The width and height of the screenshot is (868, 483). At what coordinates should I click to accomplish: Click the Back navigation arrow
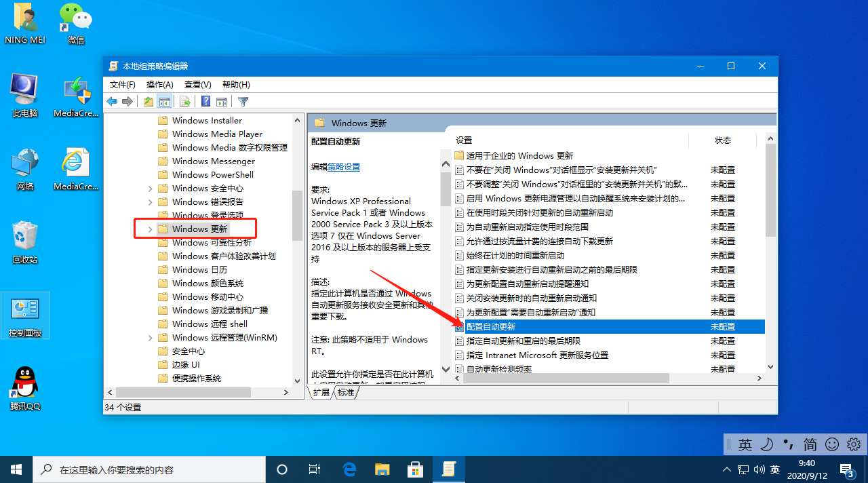coord(112,101)
